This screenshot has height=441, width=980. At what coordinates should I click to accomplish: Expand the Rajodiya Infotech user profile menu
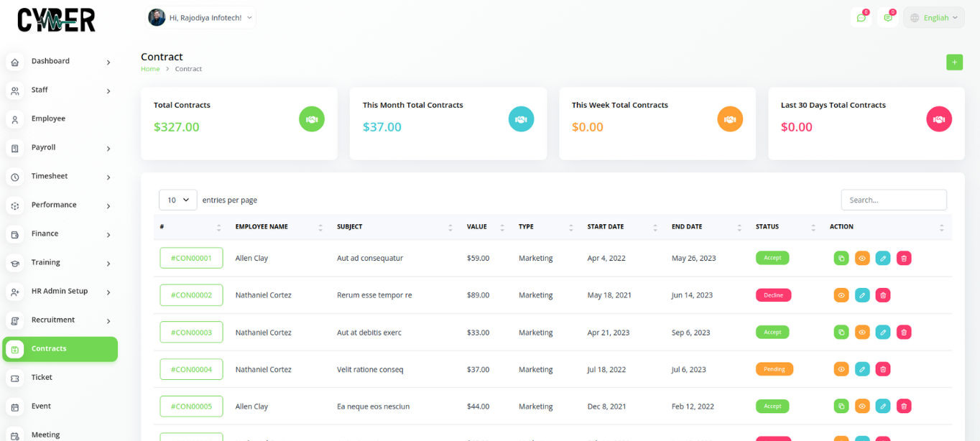click(x=201, y=18)
